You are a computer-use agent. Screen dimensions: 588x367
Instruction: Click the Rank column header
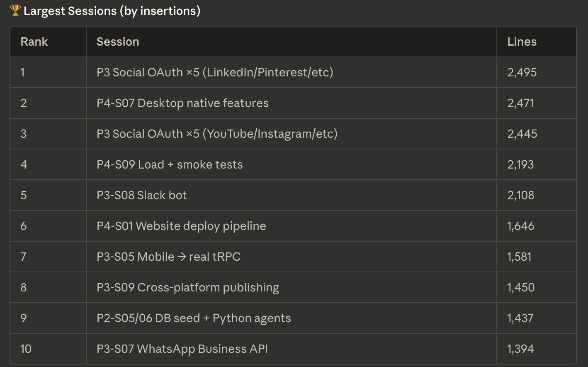pos(34,42)
